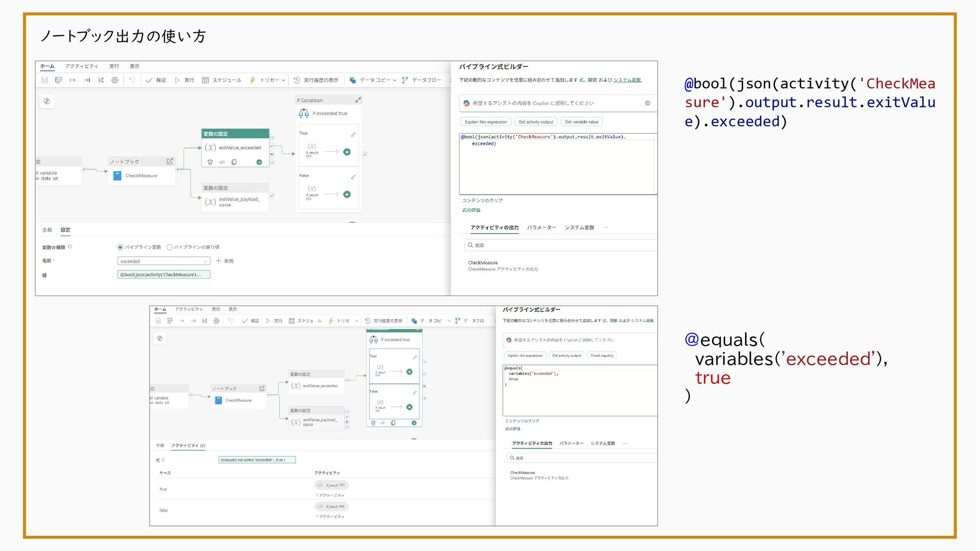Click the value field containing @bool(json(activity
Image resolution: width=980 pixels, height=551 pixels.
coord(163,275)
